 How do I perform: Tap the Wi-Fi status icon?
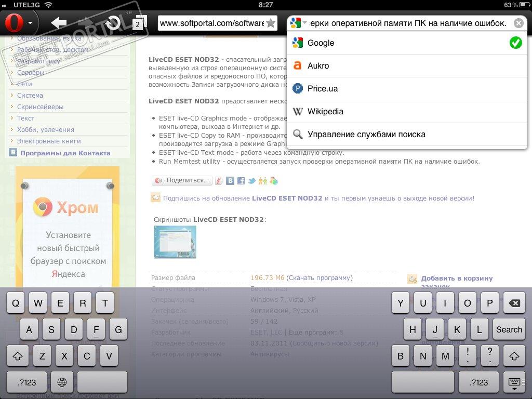coord(48,5)
